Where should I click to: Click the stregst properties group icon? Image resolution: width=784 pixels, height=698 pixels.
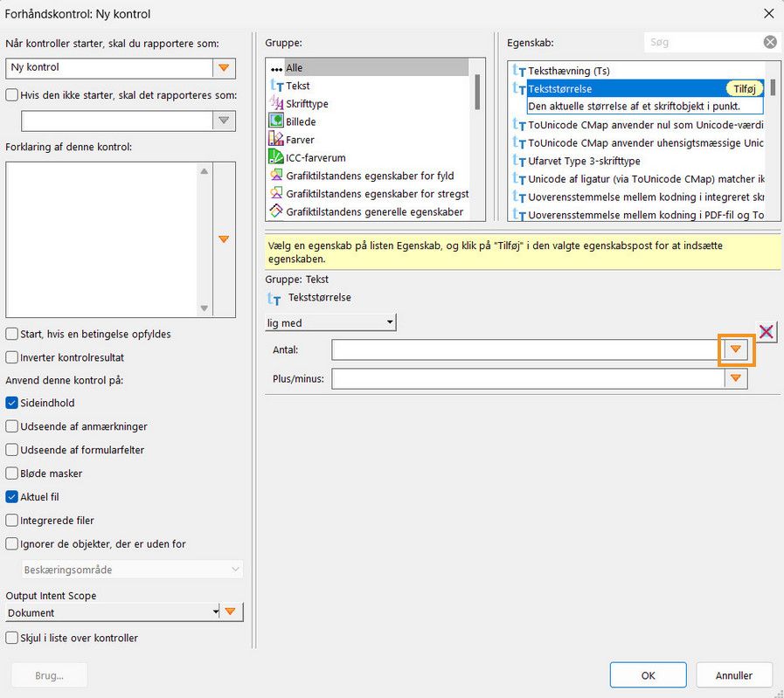coord(276,193)
